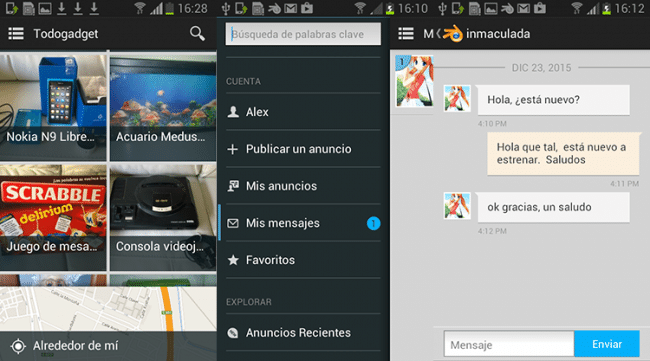Tap the Mis anuncios icon
The image size is (650, 361).
click(x=233, y=186)
